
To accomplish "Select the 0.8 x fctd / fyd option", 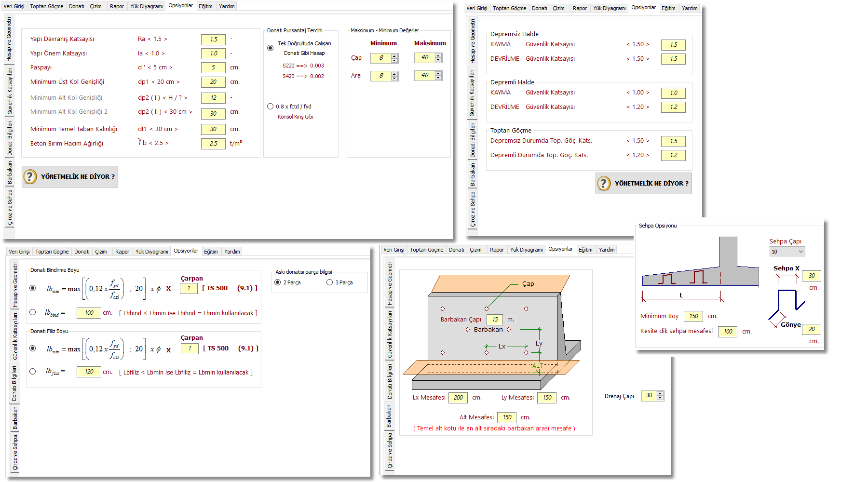I will [x=271, y=107].
